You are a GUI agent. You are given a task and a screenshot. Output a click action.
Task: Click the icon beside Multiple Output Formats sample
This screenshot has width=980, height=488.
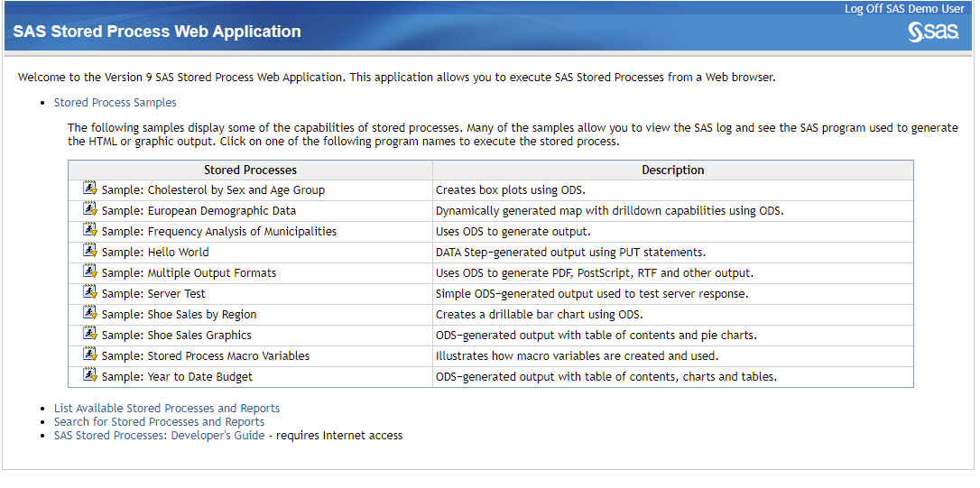tap(89, 272)
